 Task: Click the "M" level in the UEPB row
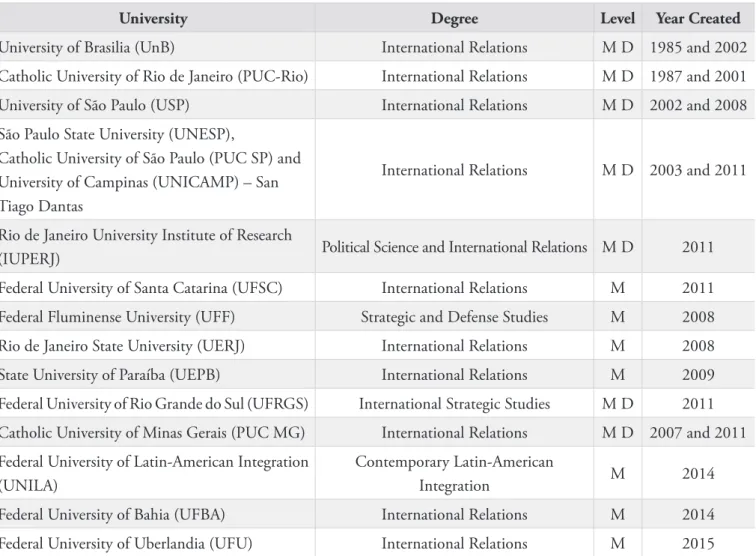(618, 375)
